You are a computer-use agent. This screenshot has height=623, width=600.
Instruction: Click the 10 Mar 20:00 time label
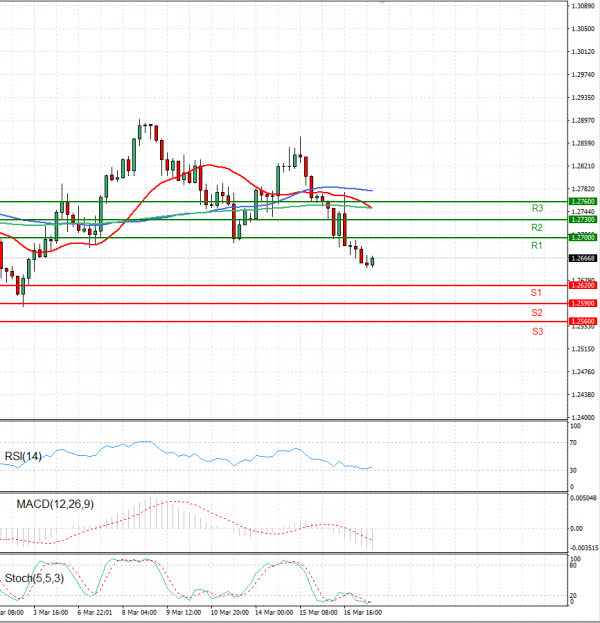pos(229,612)
